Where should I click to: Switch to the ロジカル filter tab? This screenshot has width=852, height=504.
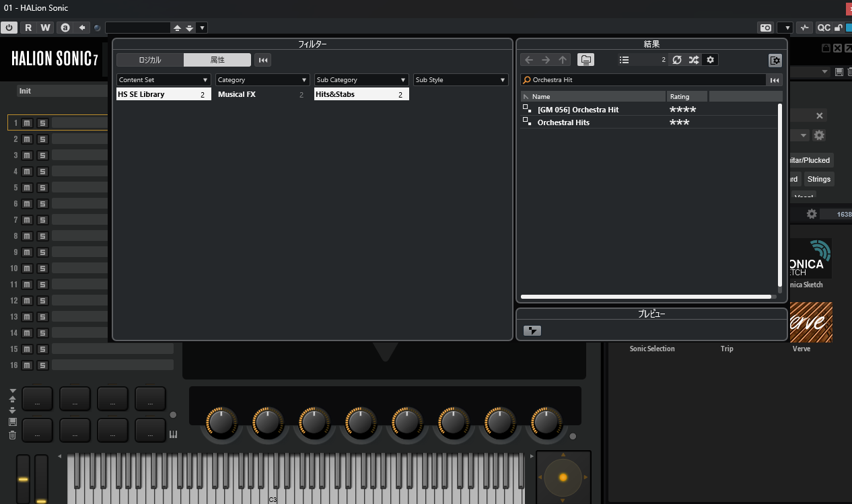point(150,60)
